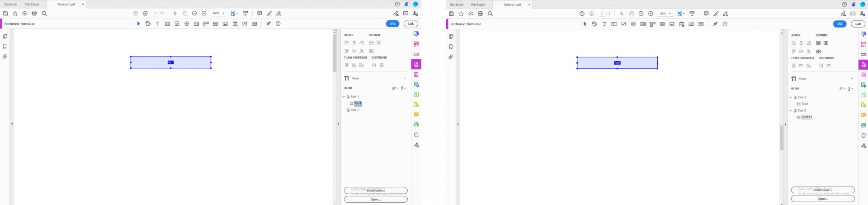This screenshot has width=868, height=205.
Task: Open comment tool yellow icon in right window sidebar
Action: (863, 115)
